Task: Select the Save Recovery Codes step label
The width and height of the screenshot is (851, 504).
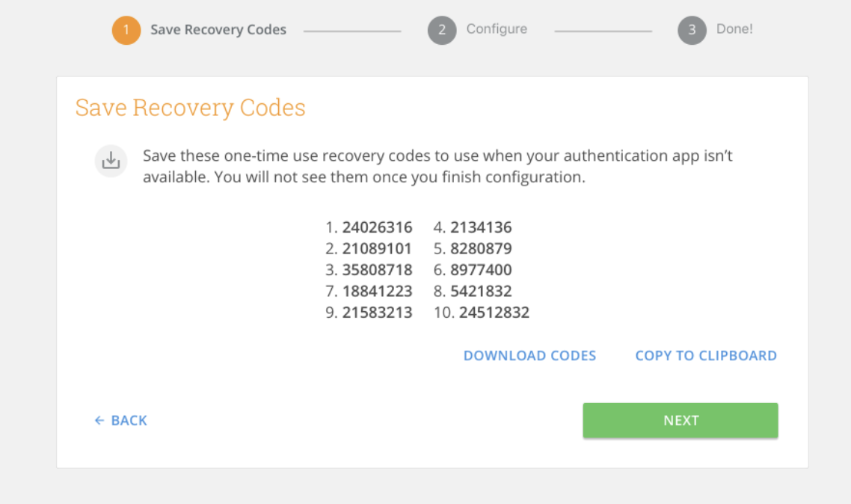Action: tap(218, 30)
